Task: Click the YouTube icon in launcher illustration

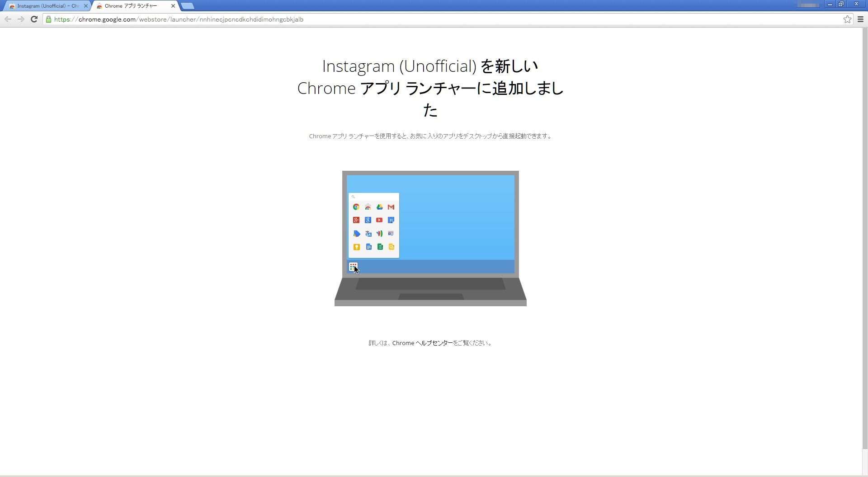Action: pyautogui.click(x=379, y=220)
